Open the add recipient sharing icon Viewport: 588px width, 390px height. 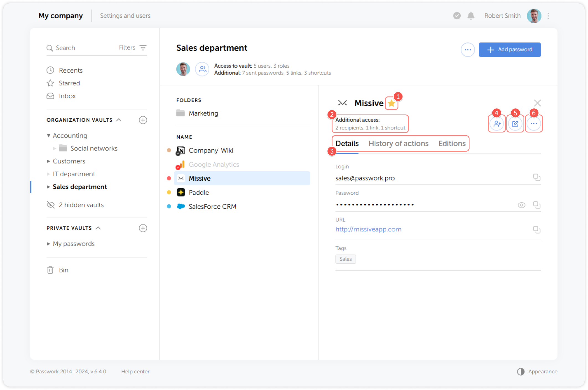496,124
